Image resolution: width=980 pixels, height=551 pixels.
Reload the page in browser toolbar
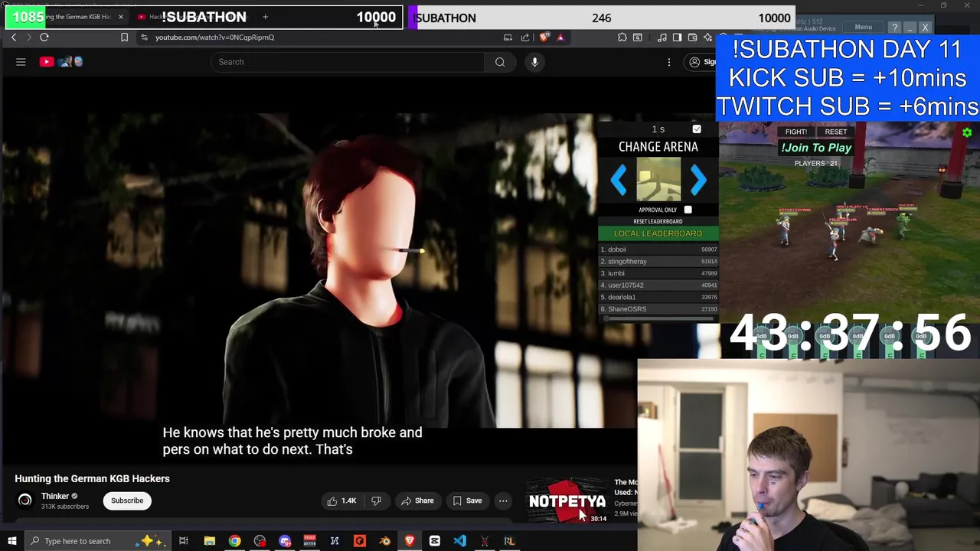click(44, 37)
